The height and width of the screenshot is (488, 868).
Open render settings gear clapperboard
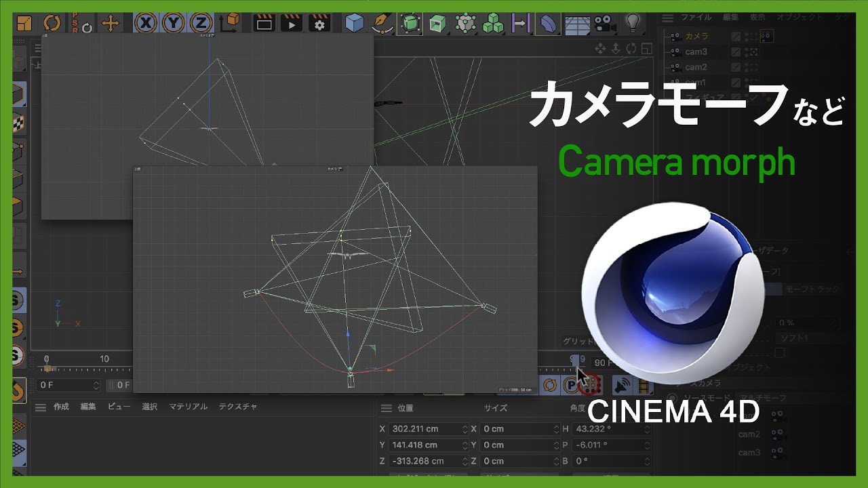pos(319,24)
